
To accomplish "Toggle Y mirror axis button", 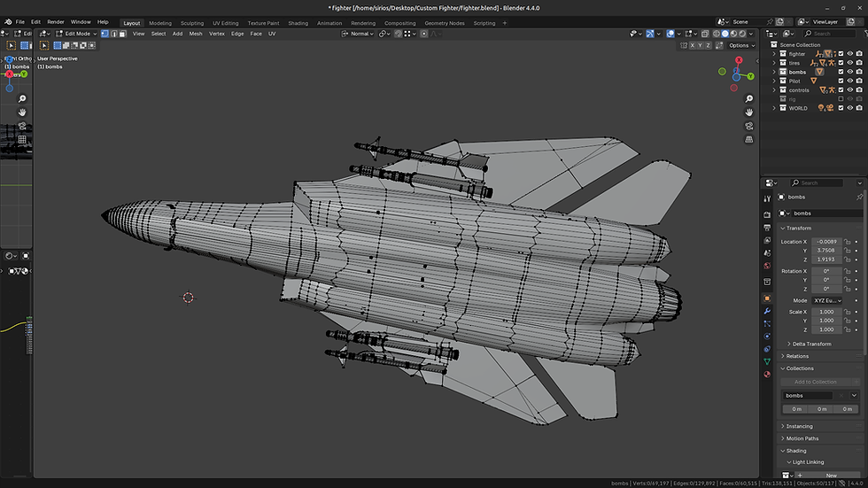I will 700,45.
